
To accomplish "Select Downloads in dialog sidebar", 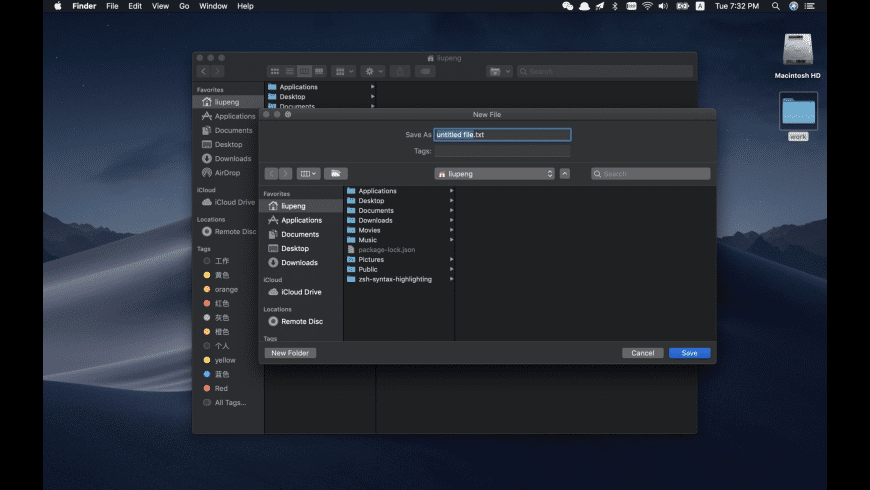I will [301, 262].
